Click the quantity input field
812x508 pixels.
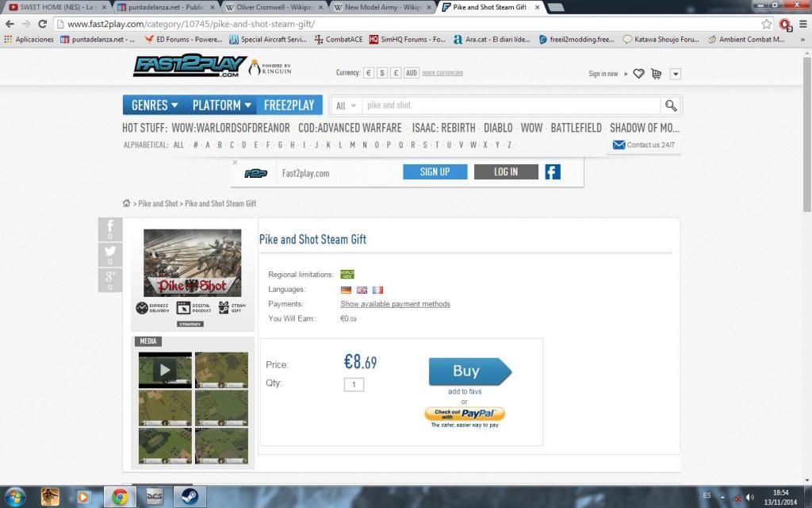pyautogui.click(x=354, y=384)
